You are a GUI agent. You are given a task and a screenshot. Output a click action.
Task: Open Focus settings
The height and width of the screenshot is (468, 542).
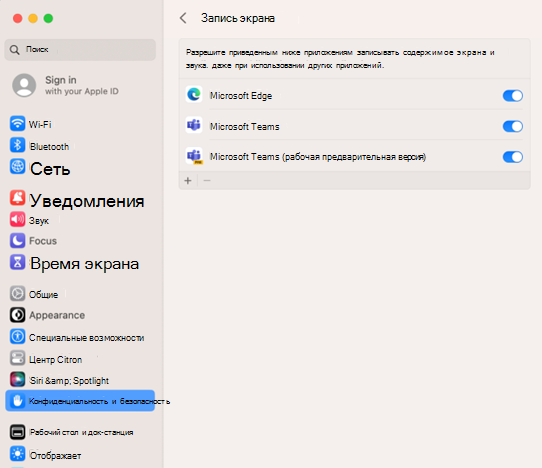tap(43, 241)
